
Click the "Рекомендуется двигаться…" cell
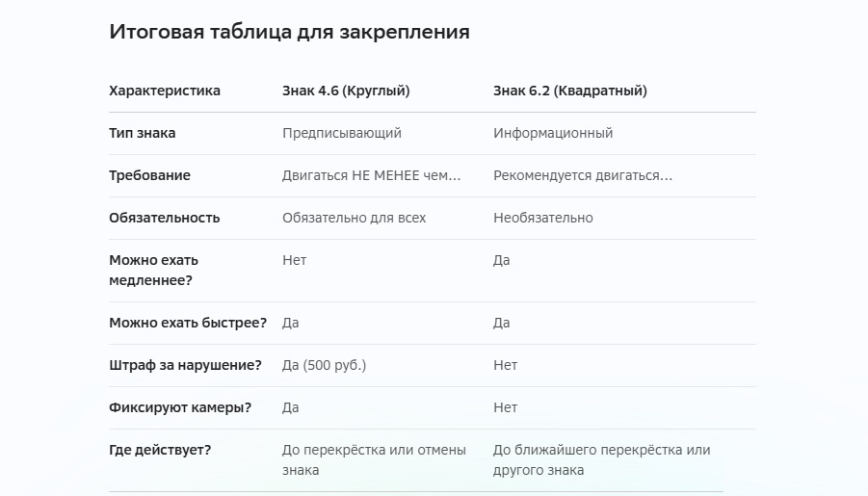coord(583,175)
